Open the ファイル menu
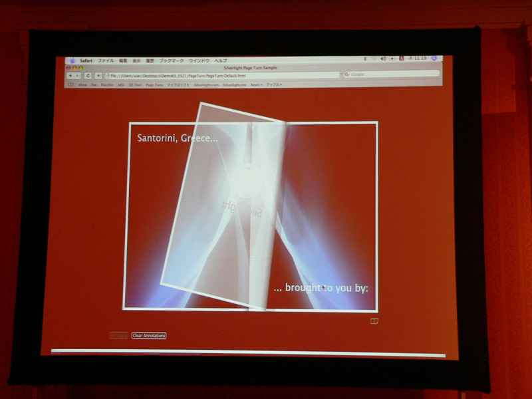532x399 pixels. 106,61
